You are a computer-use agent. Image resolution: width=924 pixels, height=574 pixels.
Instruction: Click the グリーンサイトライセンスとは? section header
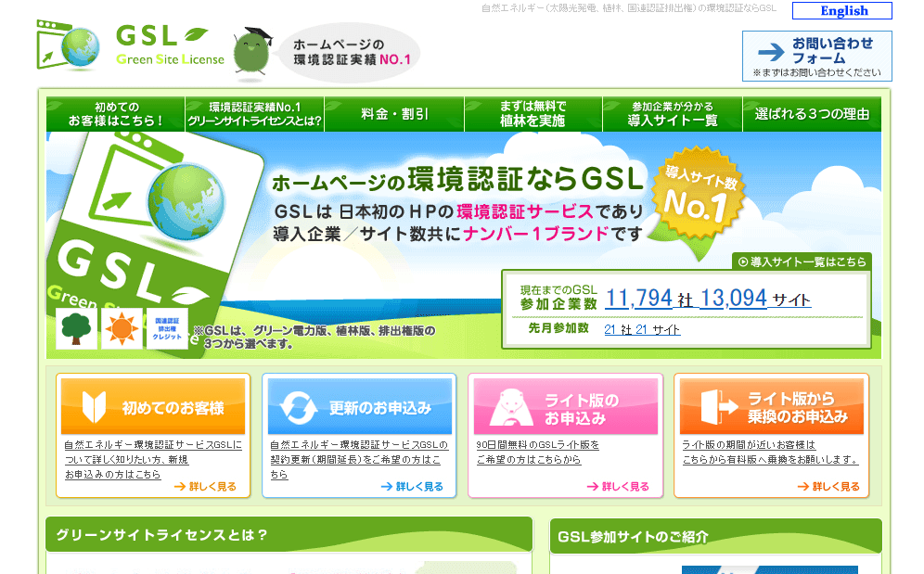pos(289,534)
